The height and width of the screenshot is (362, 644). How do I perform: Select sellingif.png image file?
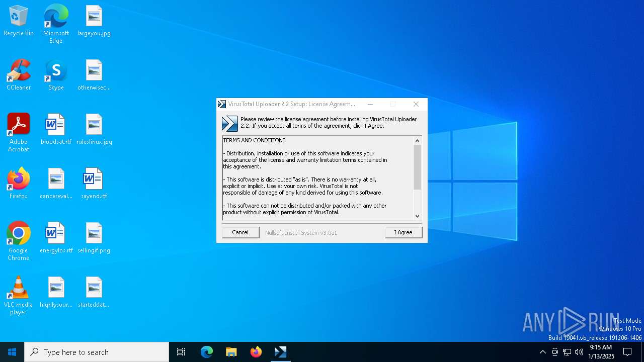click(94, 238)
